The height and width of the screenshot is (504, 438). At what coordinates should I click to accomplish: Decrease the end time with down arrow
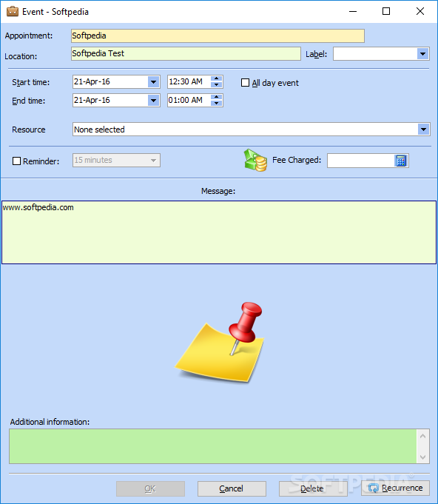(x=217, y=104)
